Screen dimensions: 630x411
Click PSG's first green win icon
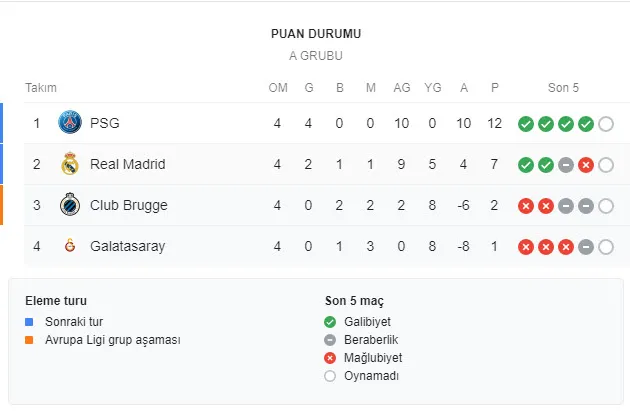tap(525, 124)
